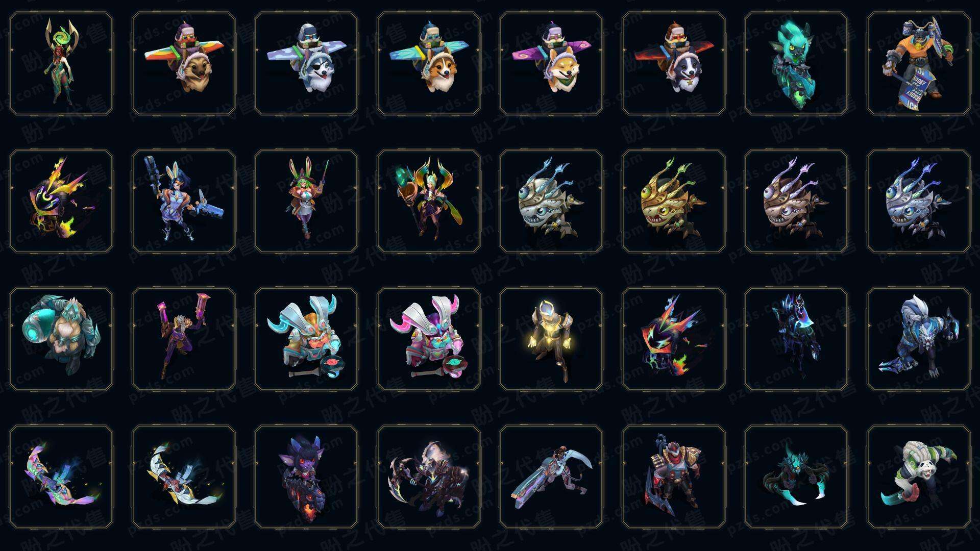The width and height of the screenshot is (980, 551).
Task: Select the white-blue werewolf with claws
Action: [919, 339]
